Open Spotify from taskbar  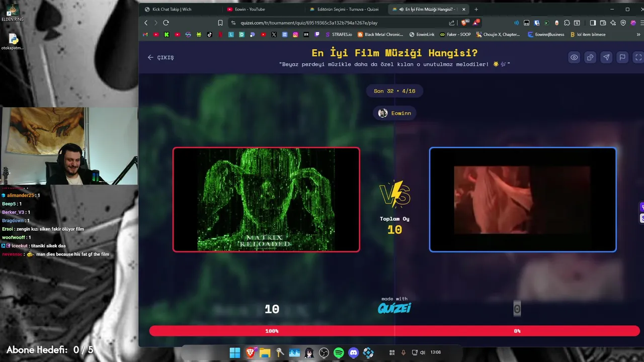pyautogui.click(x=339, y=352)
